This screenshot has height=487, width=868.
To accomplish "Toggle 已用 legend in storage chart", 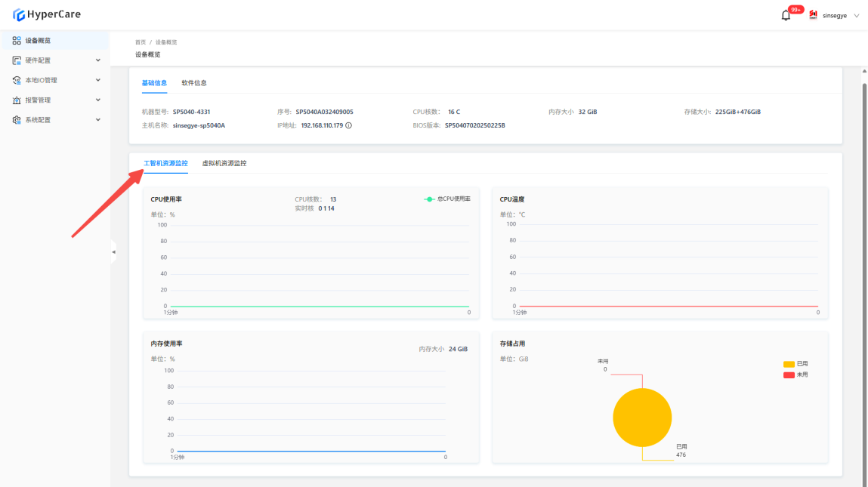I will tap(795, 364).
